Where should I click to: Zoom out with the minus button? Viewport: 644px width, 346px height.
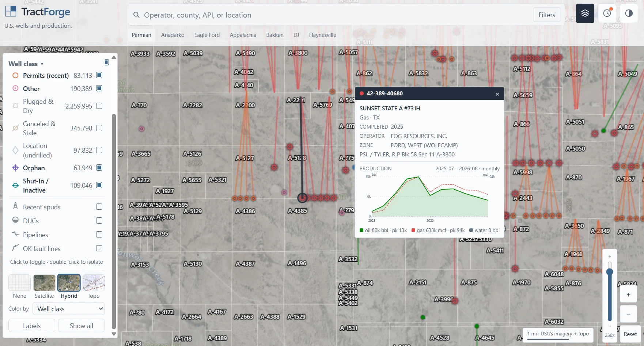pos(628,315)
